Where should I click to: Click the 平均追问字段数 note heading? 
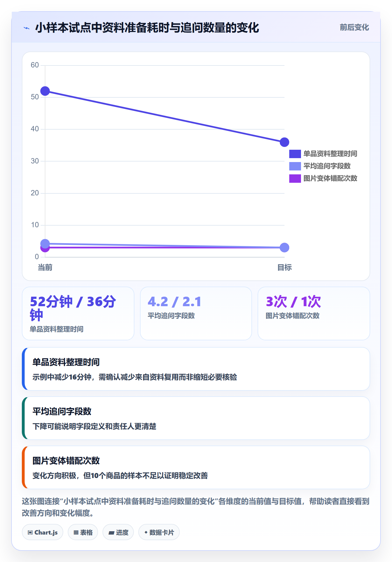62,411
